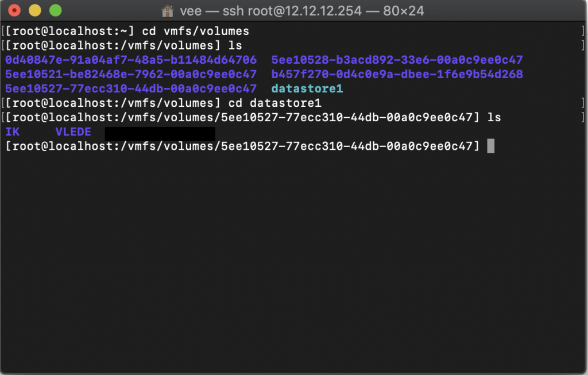
Task: Click volume ID b457f270-0d4c0e9a-dbee-1f6e9b54d268
Action: click(397, 74)
